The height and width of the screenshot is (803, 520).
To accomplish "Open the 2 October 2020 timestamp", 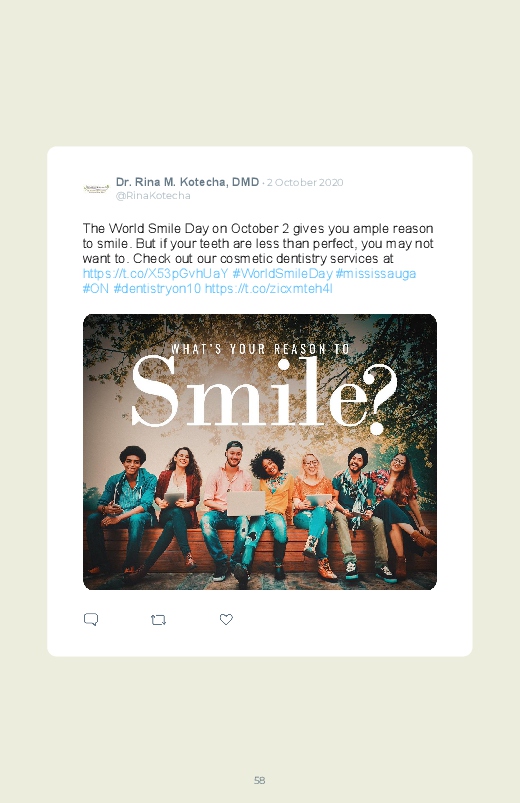I will [305, 182].
